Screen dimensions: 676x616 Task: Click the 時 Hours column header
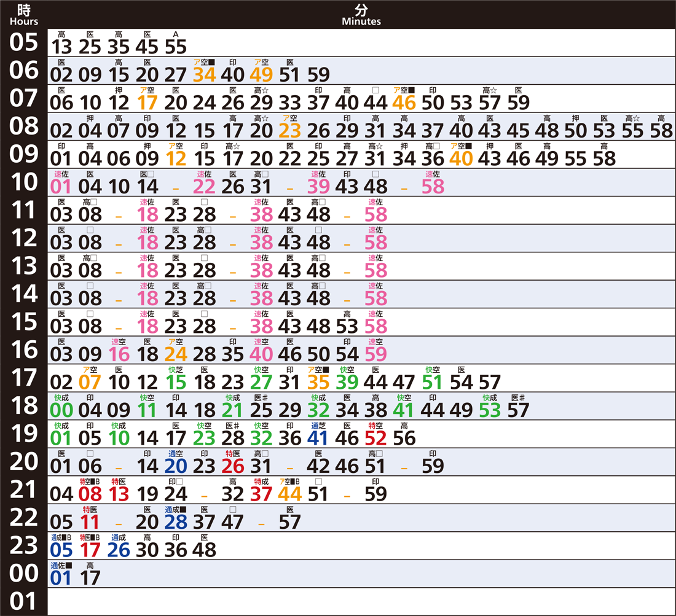(x=24, y=15)
